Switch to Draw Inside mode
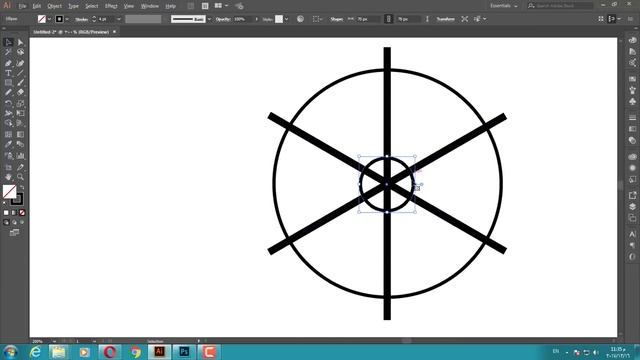This screenshot has width=640, height=360. click(22, 222)
